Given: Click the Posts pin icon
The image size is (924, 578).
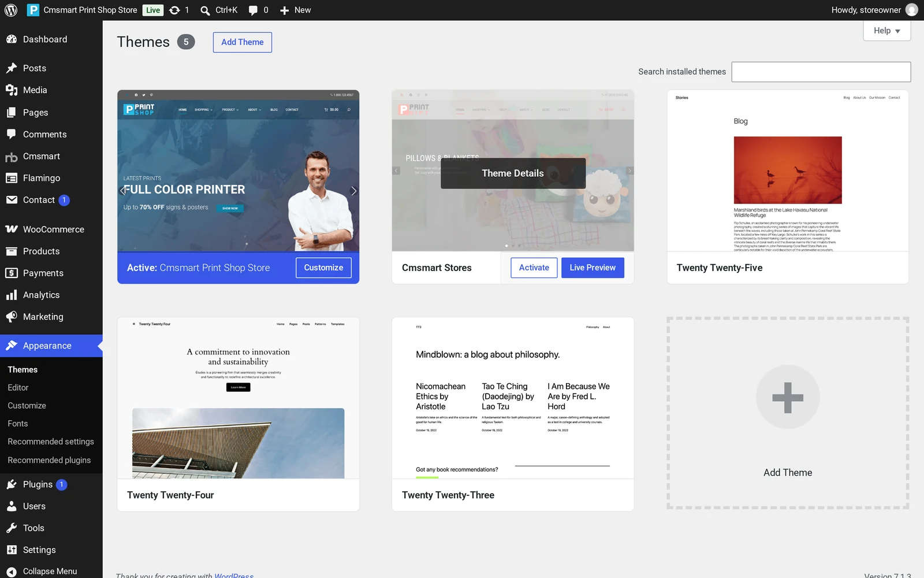Looking at the screenshot, I should 12,68.
